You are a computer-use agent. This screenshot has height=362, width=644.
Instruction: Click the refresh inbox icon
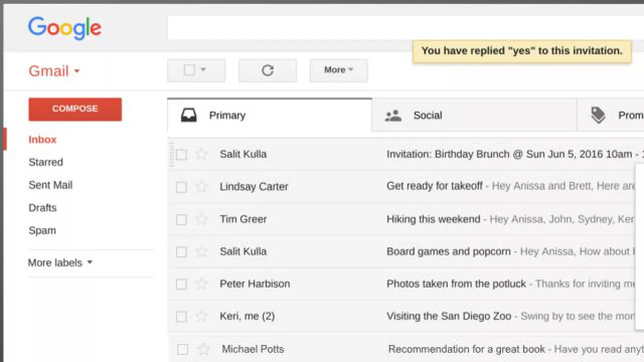pyautogui.click(x=267, y=70)
